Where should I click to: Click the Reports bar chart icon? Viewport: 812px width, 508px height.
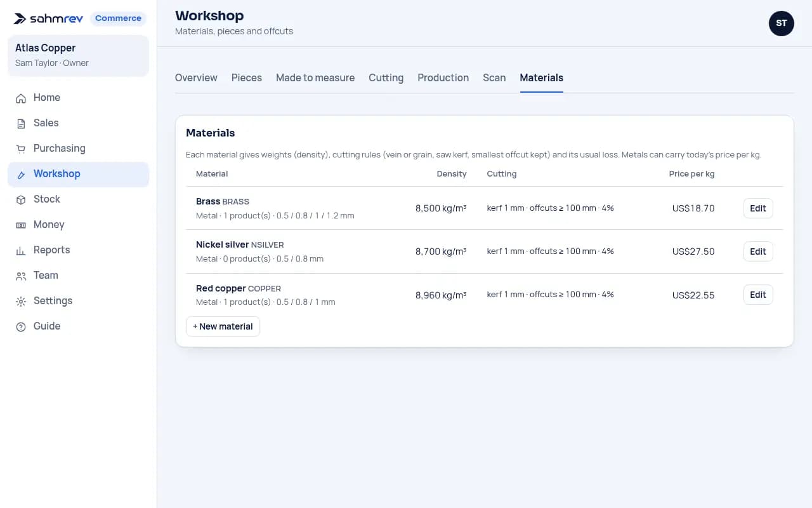click(21, 250)
